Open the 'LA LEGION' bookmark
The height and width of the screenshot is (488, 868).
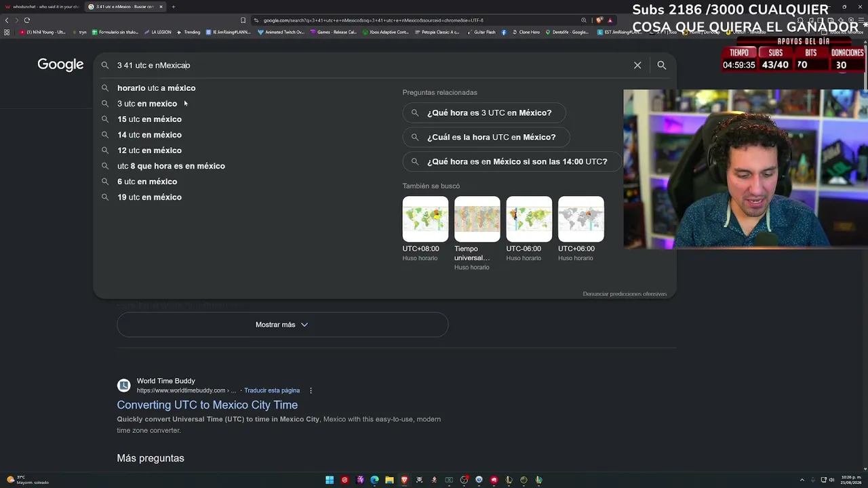pyautogui.click(x=157, y=32)
